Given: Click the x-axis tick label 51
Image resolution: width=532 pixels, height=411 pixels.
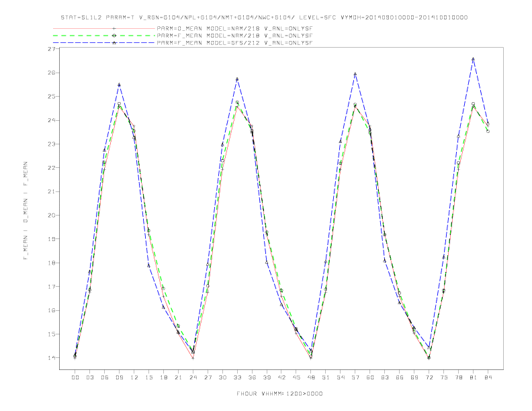Looking at the screenshot, I should pos(326,377).
